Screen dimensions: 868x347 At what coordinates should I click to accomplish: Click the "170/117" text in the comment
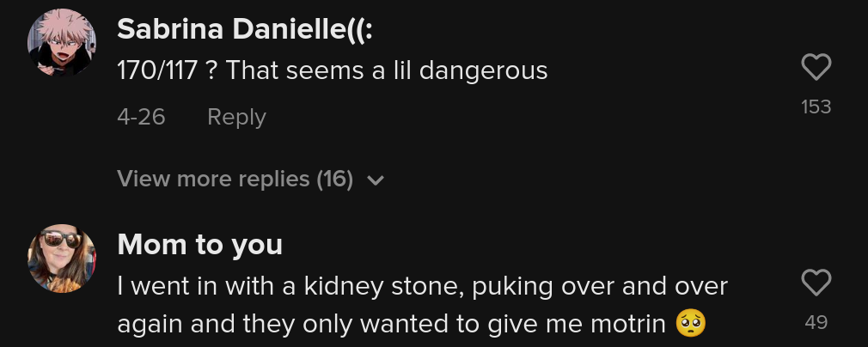(161, 70)
